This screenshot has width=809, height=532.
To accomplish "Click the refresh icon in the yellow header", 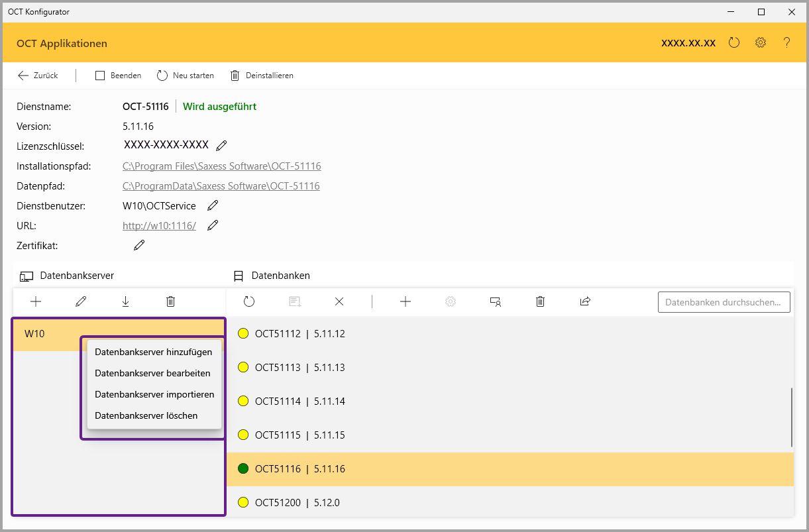I will tap(733, 43).
